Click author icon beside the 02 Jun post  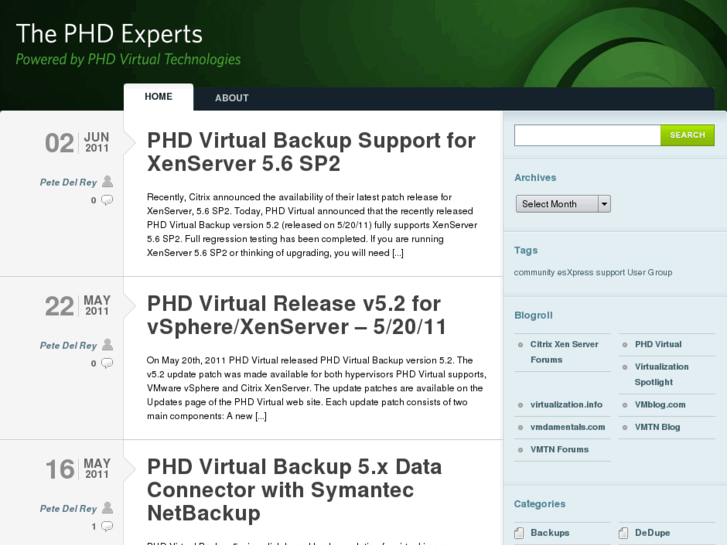pyautogui.click(x=108, y=181)
